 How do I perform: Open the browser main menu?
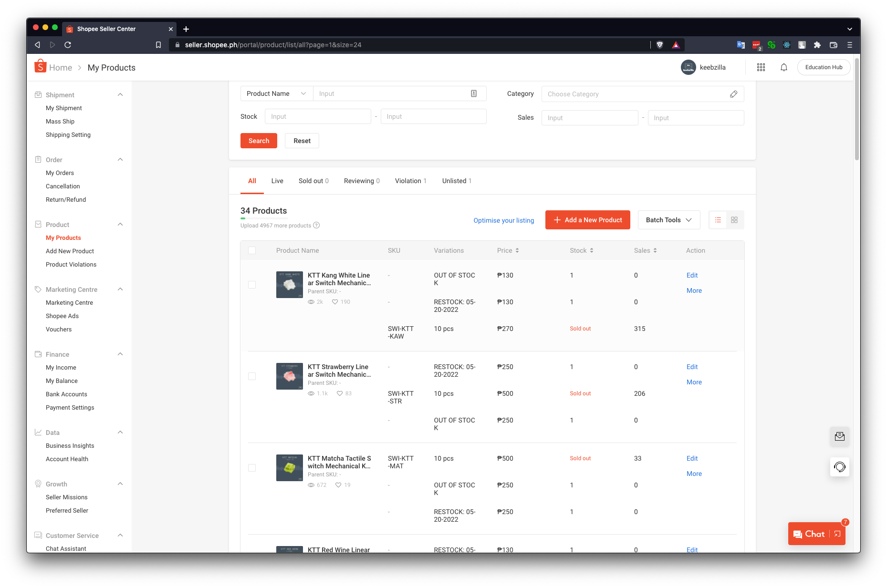pos(850,45)
